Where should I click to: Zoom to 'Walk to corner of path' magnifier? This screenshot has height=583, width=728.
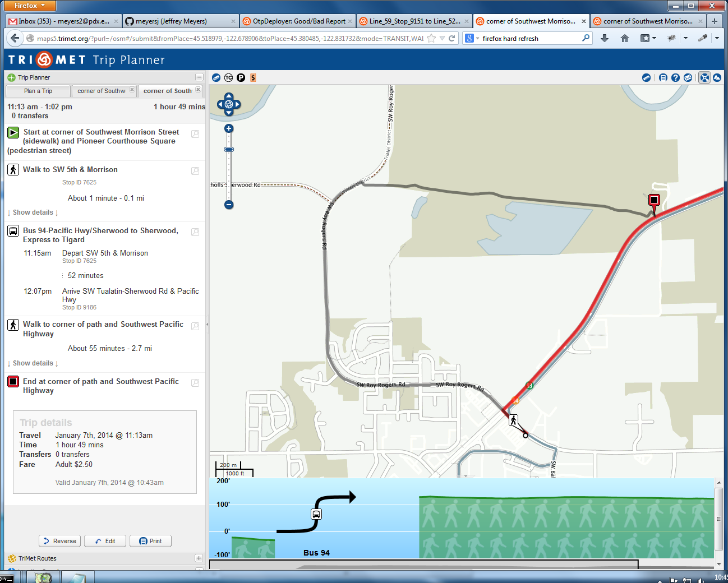click(x=195, y=326)
